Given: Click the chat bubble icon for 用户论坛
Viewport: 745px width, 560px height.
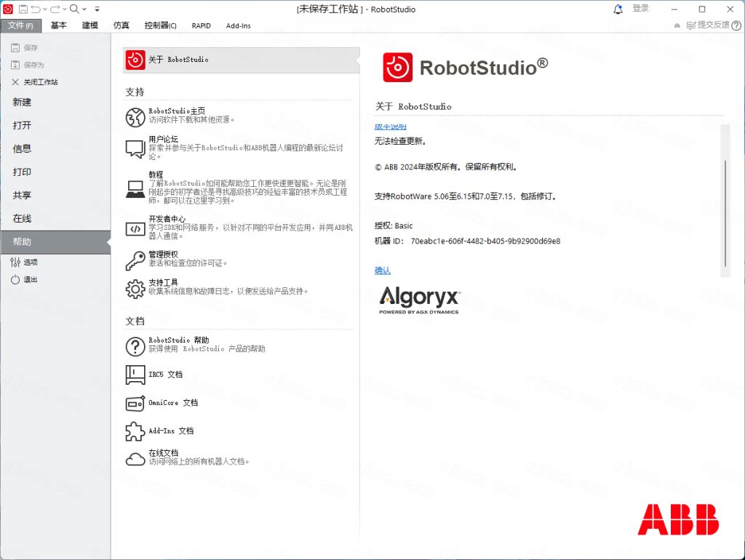Looking at the screenshot, I should point(135,148).
